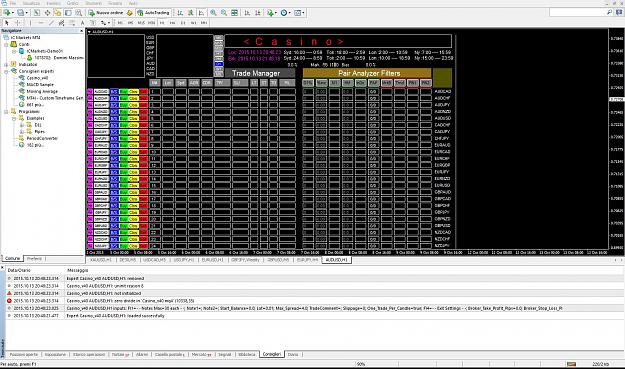Click the MetaEditor yellow diamond icon
625x369 pixels.
point(129,13)
